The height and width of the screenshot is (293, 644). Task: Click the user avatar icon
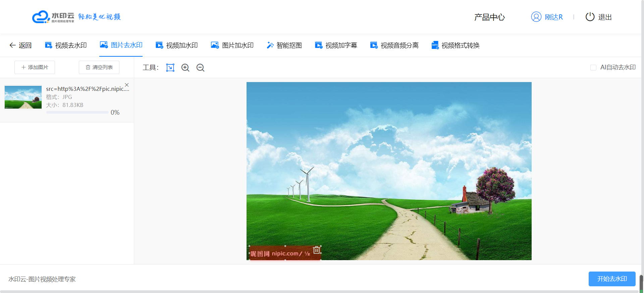(536, 17)
